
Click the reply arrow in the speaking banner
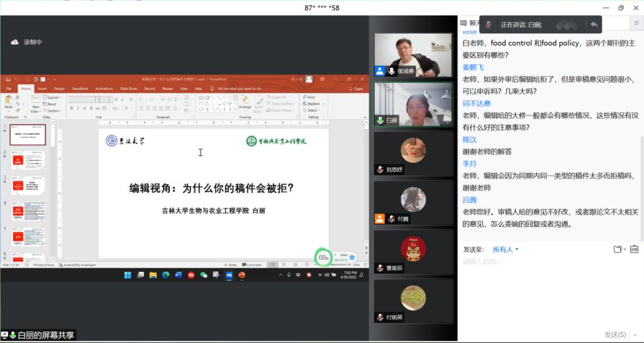tap(593, 24)
